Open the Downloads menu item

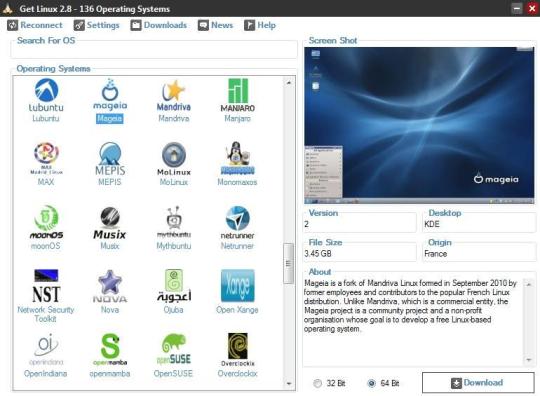click(x=159, y=25)
